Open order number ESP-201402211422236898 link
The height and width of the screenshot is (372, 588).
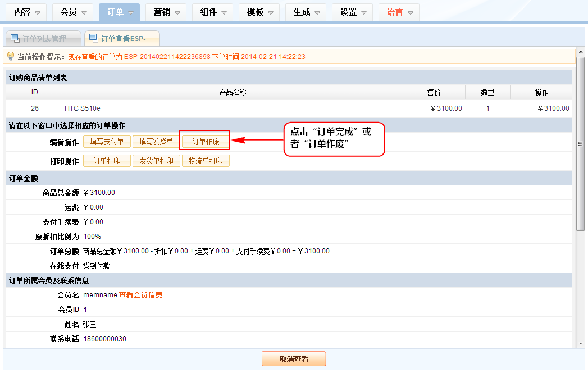pyautogui.click(x=167, y=57)
